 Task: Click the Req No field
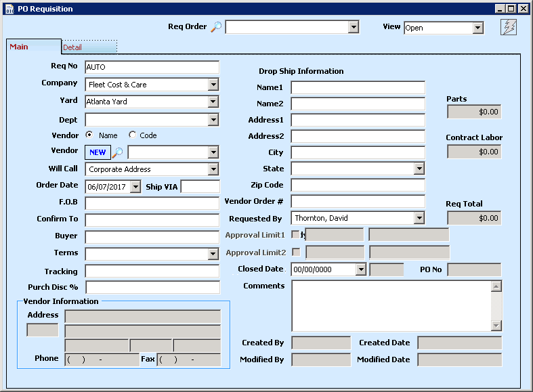(152, 67)
